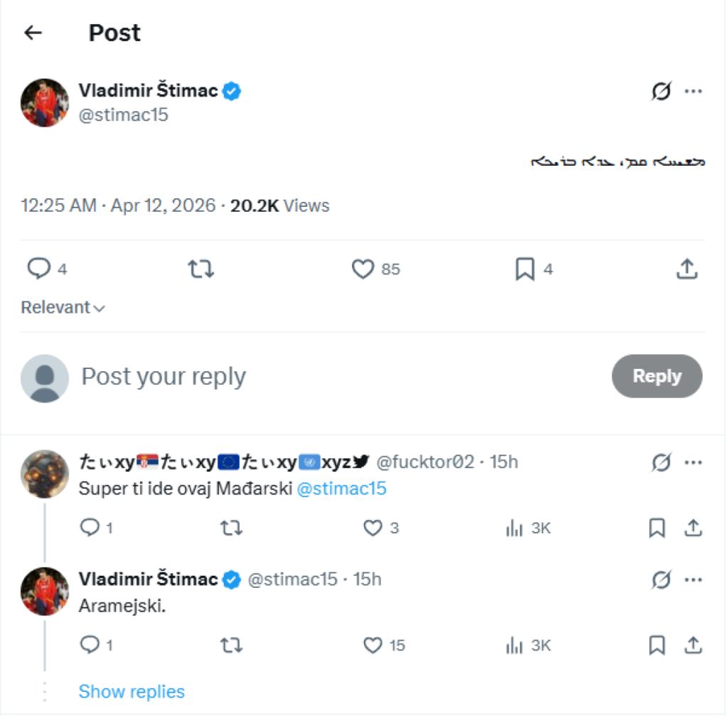728x716 pixels.
Task: Click the back arrow icon
Action: point(33,33)
